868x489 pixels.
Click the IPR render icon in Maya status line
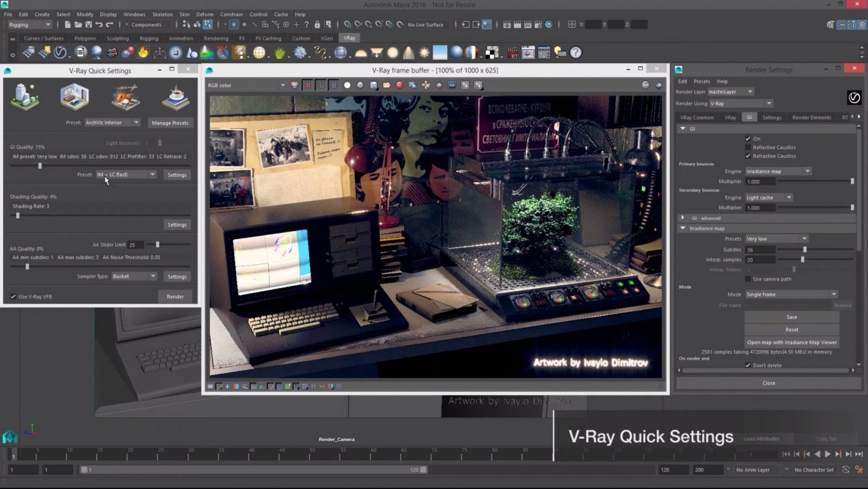coord(527,24)
